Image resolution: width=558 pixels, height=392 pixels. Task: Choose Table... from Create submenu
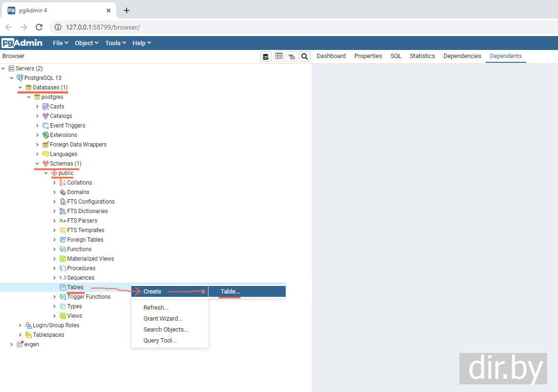coord(247,291)
